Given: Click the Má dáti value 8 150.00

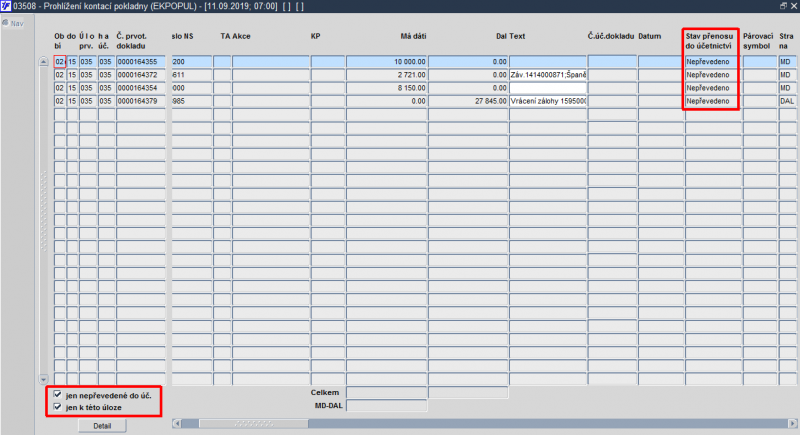Looking at the screenshot, I should point(387,88).
